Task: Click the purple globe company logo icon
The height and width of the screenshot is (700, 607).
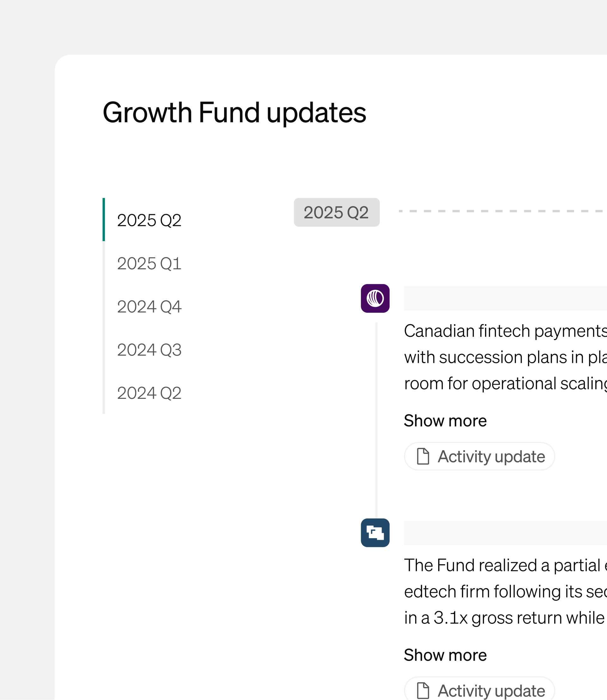Action: point(375,298)
